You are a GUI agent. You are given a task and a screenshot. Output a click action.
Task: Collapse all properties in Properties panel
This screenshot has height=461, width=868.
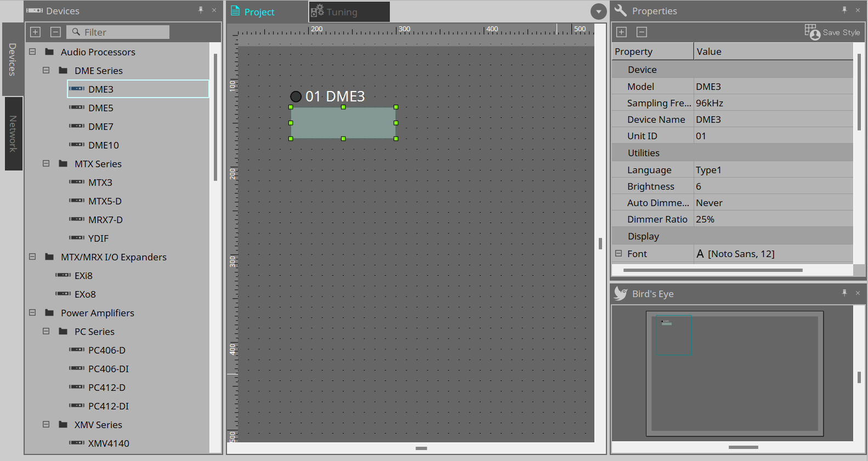click(642, 32)
